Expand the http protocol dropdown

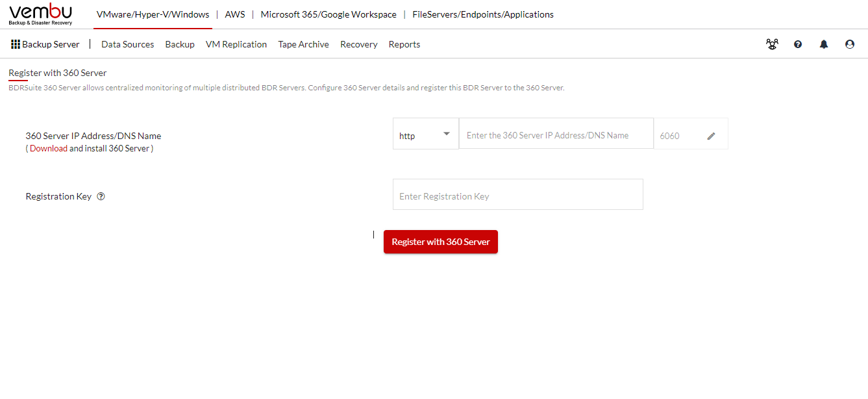pyautogui.click(x=426, y=133)
